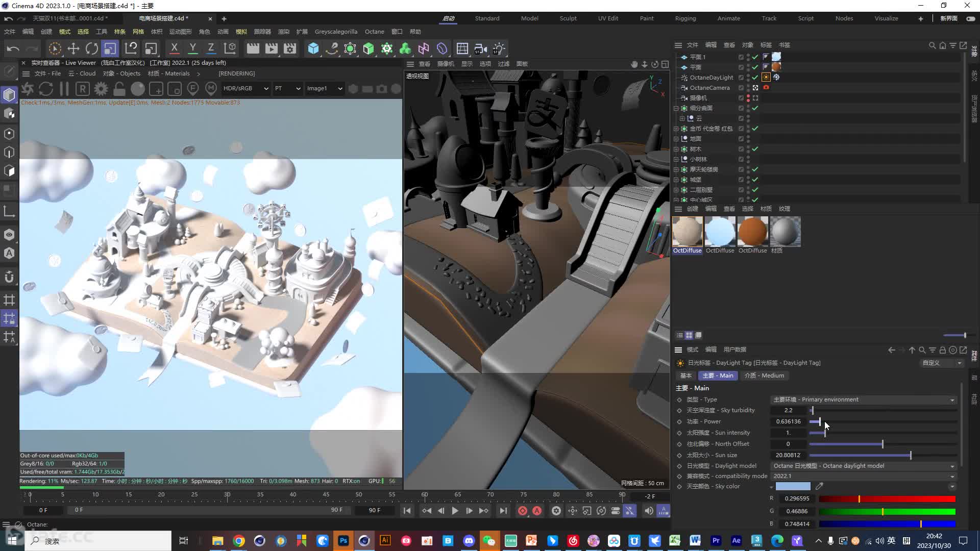Select the OctaneDayLight object
980x551 pixels.
[x=711, y=78]
